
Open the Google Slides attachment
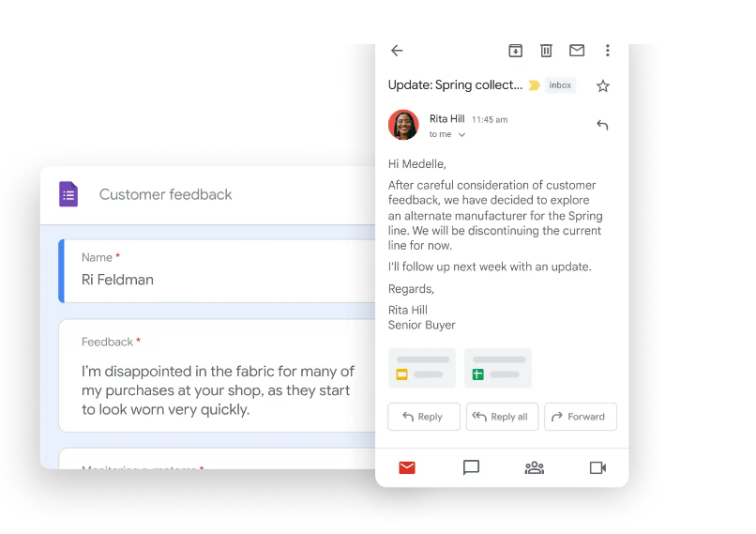click(422, 368)
